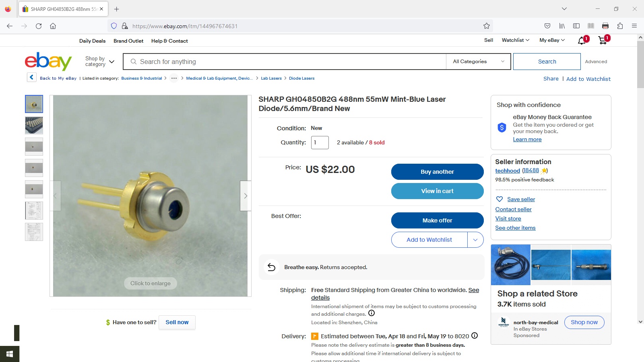Image resolution: width=644 pixels, height=362 pixels.
Task: Expand the breadcrumb ellipsis categories
Action: (x=174, y=78)
